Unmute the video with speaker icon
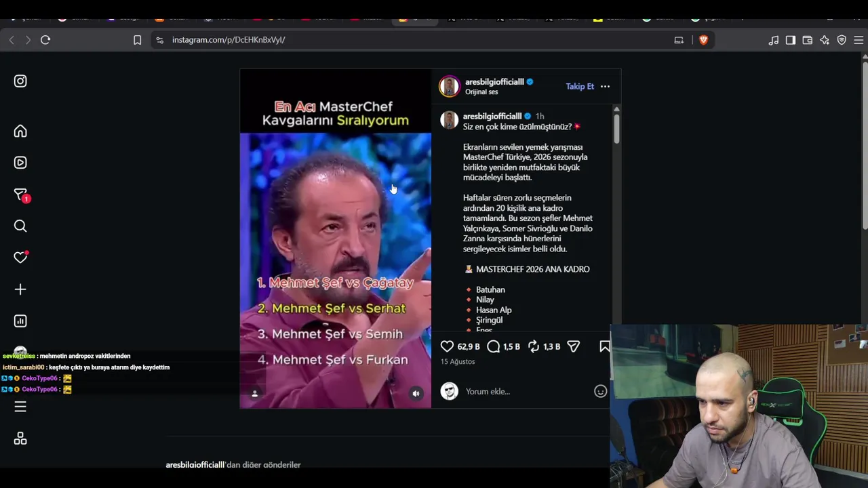 click(416, 393)
